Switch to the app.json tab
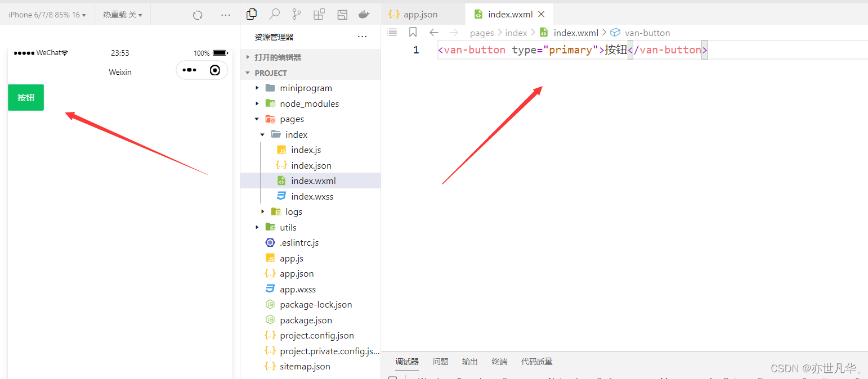This screenshot has height=379, width=868. [420, 15]
